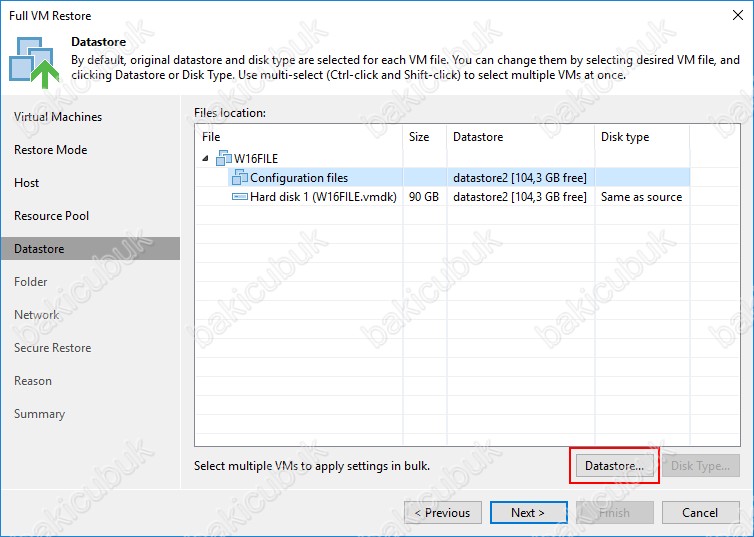Screen dimensions: 754x537
Task: Cancel the Full VM Restore wizard
Action: click(701, 512)
